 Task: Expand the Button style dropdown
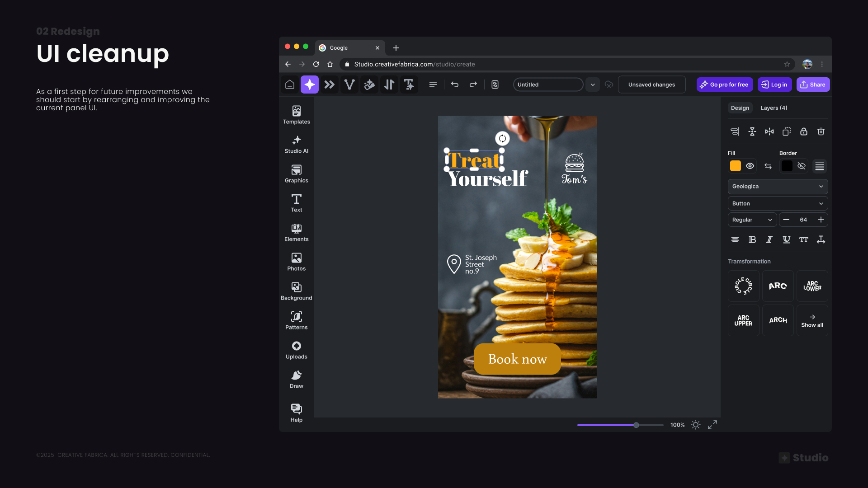click(x=777, y=203)
